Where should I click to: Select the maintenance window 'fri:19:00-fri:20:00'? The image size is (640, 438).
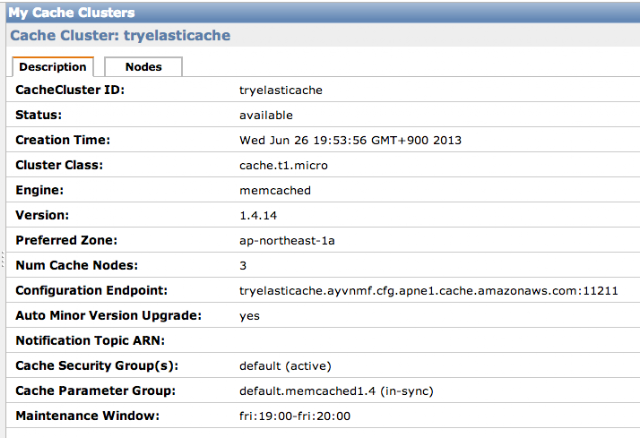(295, 416)
